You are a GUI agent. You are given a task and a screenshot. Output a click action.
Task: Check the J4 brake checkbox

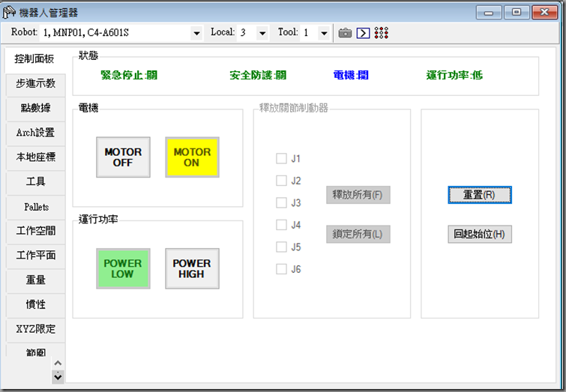point(281,225)
